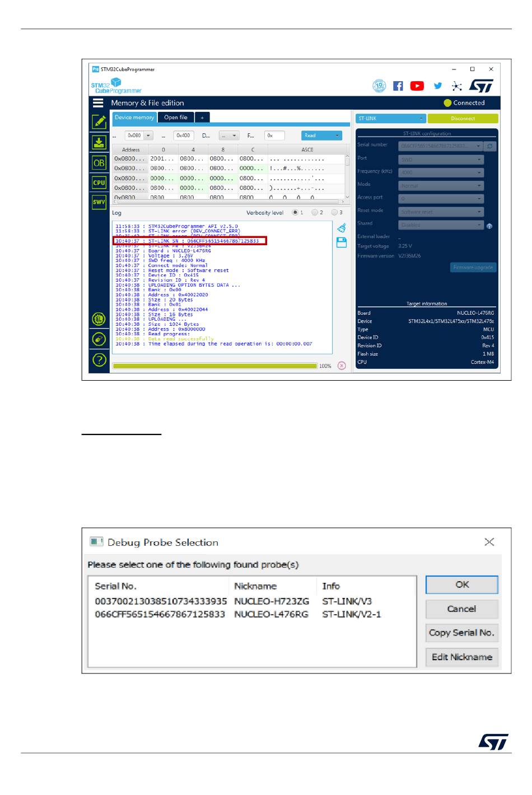Image resolution: width=532 pixels, height=795 pixels.
Task: Click the Disconnect button
Action: click(x=463, y=119)
